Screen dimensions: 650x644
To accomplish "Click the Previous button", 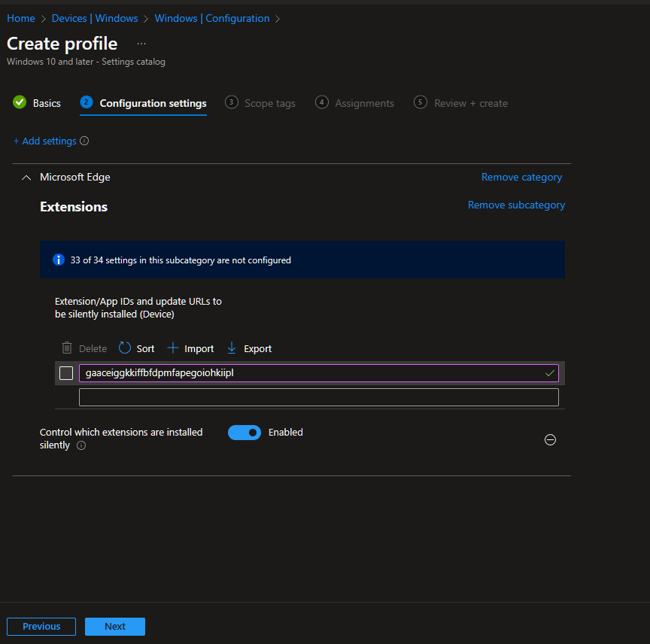I will [41, 626].
